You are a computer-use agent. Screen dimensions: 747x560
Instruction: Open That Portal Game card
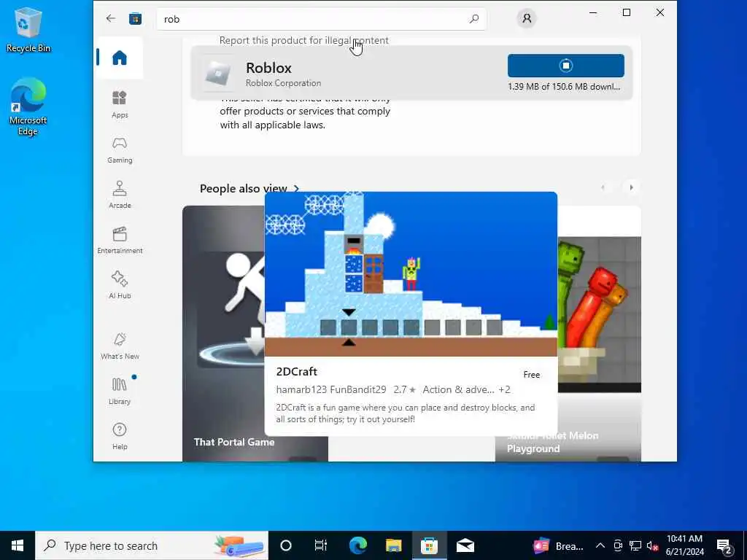coord(223,333)
